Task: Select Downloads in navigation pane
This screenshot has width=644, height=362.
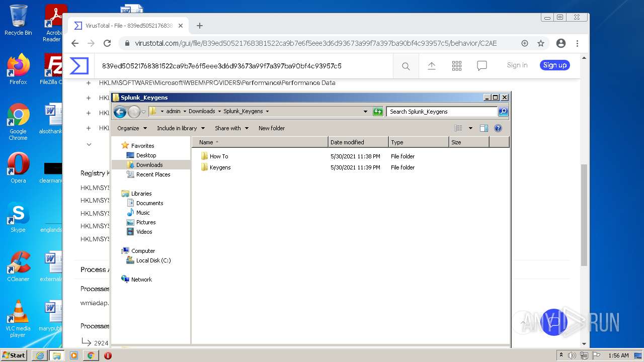Action: click(x=149, y=165)
